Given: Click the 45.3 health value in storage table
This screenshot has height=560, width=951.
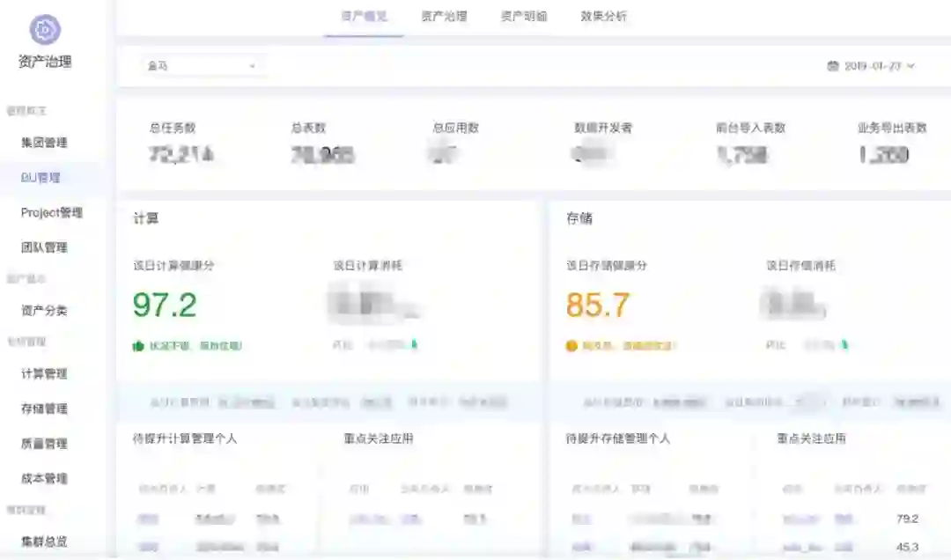Looking at the screenshot, I should (907, 547).
